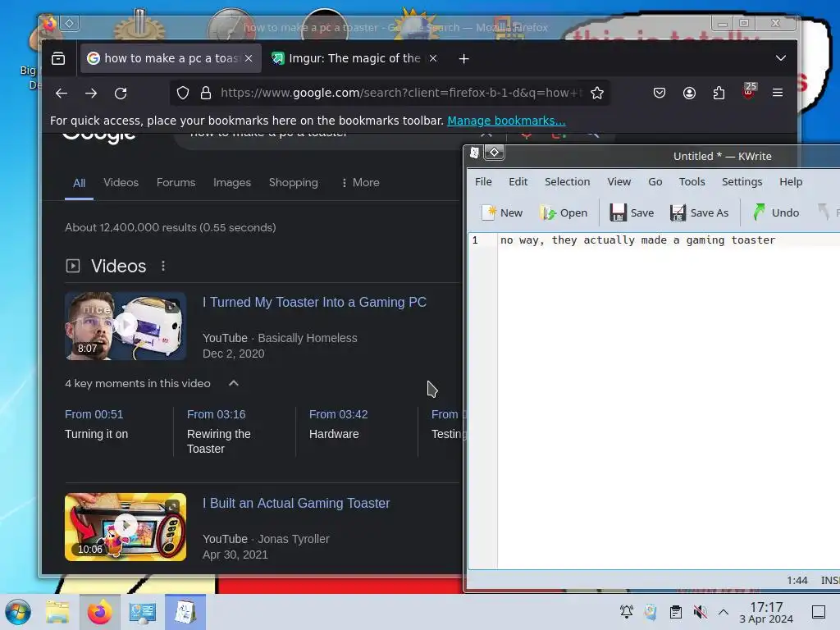The image size is (840, 630).
Task: Click KWrite icon on taskbar
Action: pyautogui.click(x=185, y=612)
